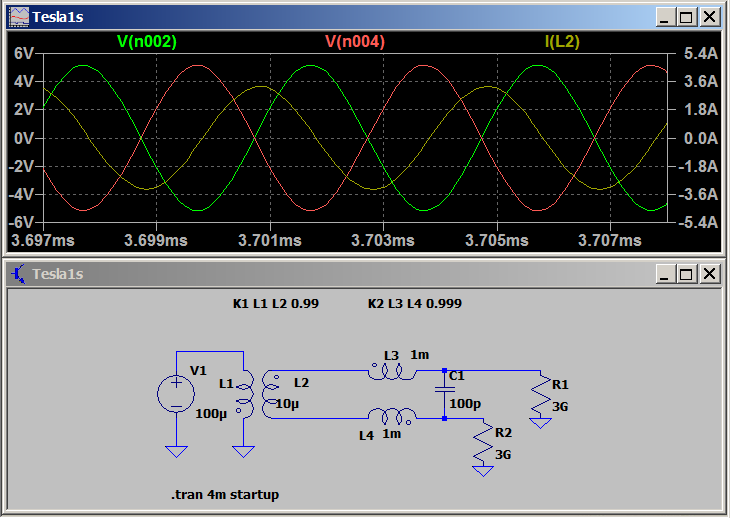Open the schematic window's title bar icon
Image resolution: width=730 pixels, height=518 pixels.
coord(18,274)
